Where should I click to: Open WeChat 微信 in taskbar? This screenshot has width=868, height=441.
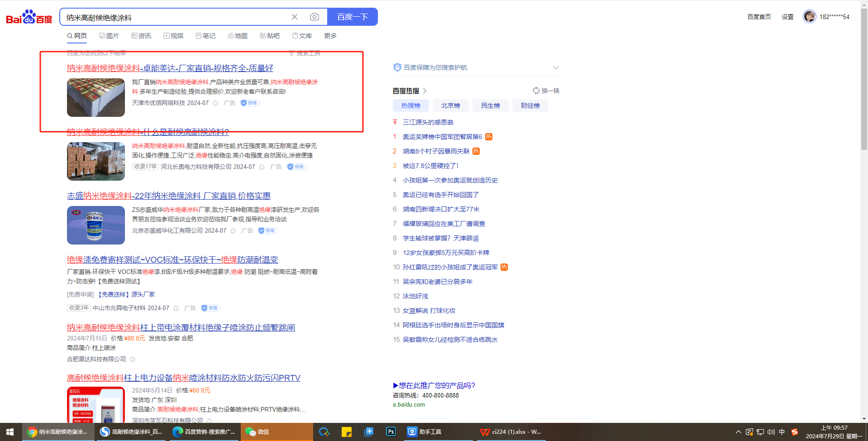[x=258, y=432]
